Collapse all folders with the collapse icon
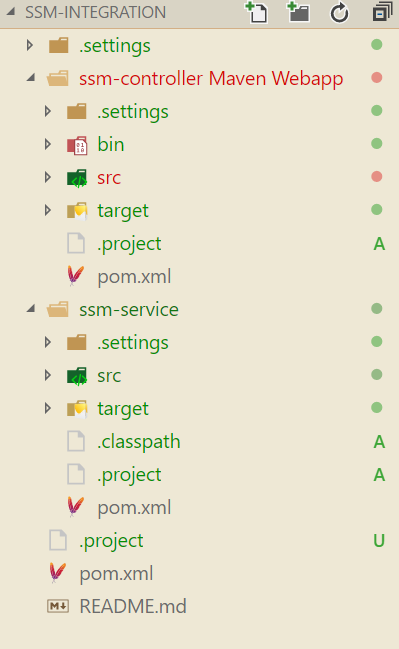The image size is (399, 649). pos(382,12)
